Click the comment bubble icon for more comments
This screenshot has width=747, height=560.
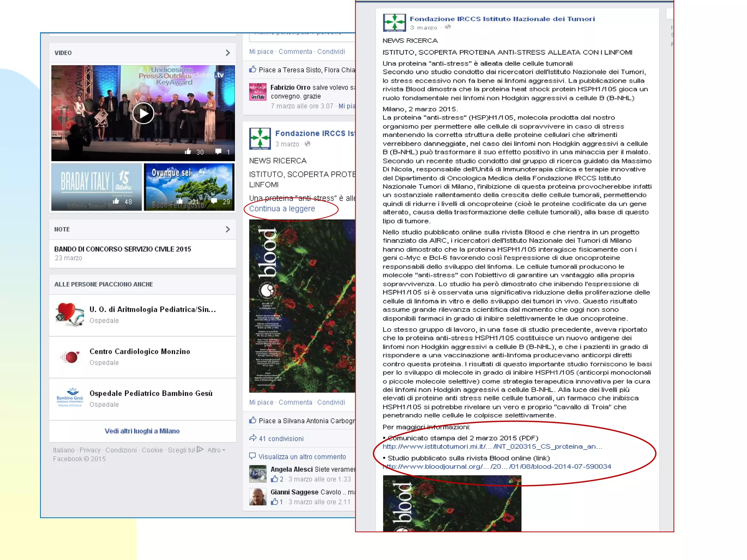[252, 456]
